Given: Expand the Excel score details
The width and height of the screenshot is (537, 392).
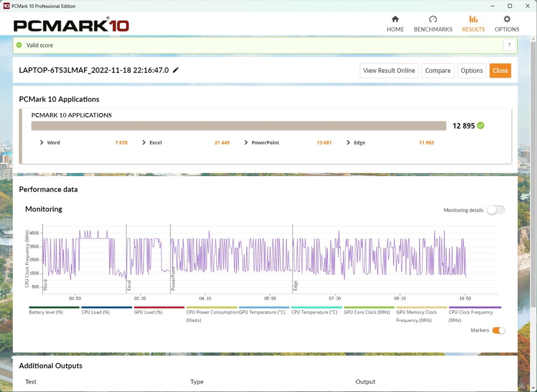Looking at the screenshot, I should pos(144,143).
